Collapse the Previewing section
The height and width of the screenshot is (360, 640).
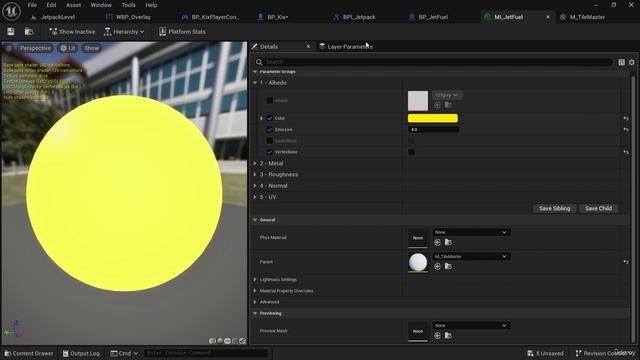click(255, 313)
